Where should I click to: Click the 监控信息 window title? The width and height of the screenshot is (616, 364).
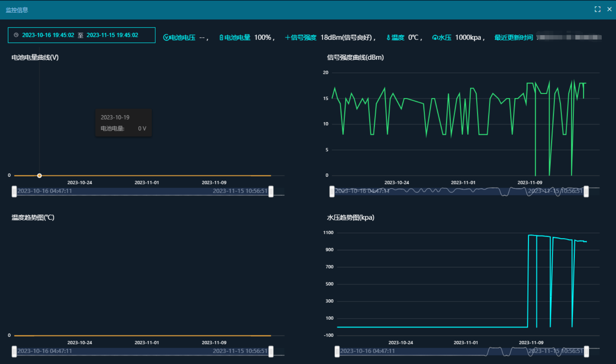17,10
